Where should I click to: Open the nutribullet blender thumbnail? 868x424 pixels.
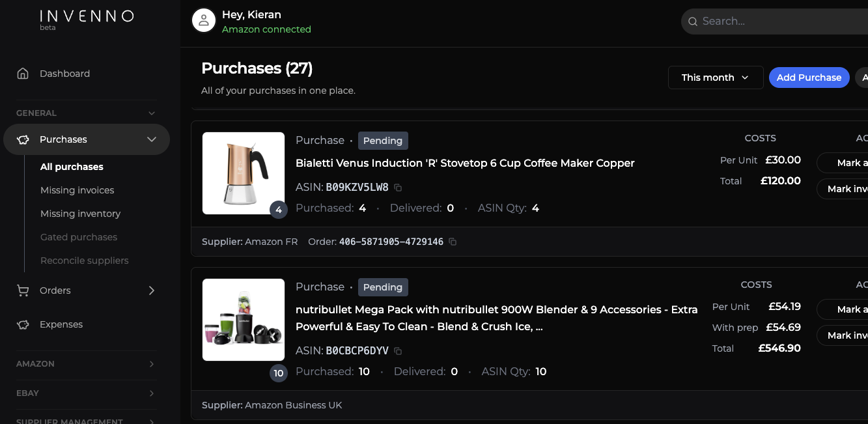[244, 320]
